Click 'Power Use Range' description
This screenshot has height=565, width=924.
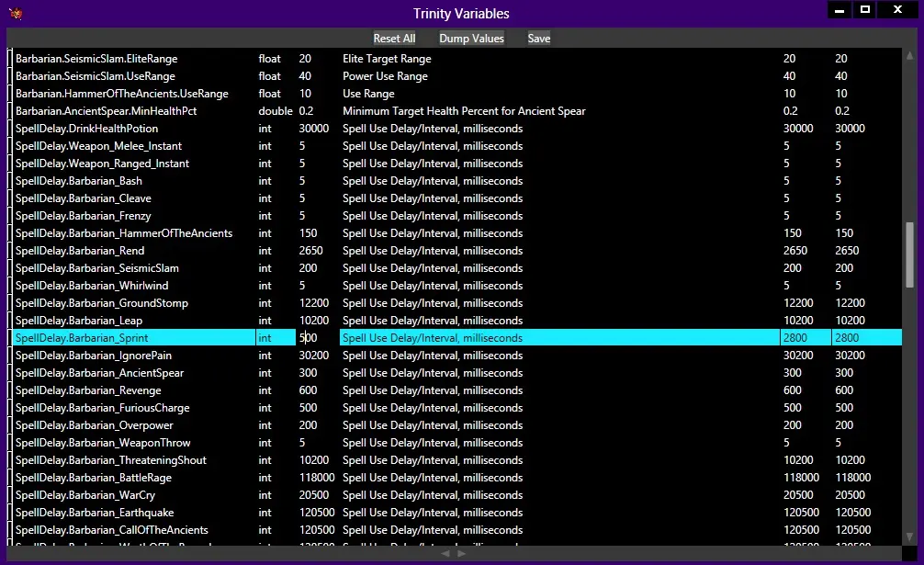[x=385, y=76]
